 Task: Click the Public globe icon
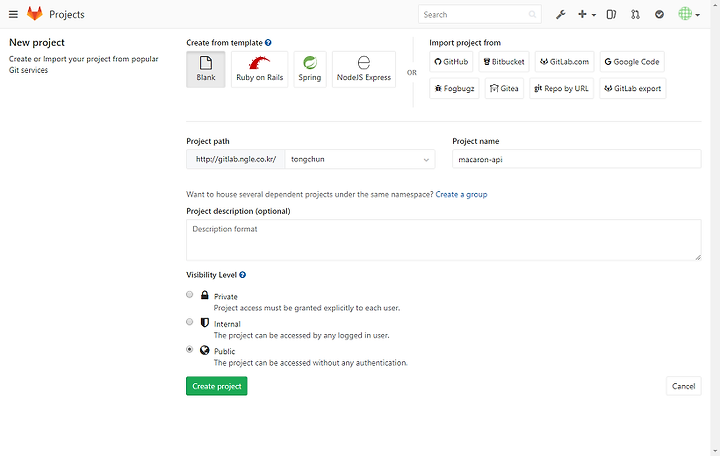point(205,350)
